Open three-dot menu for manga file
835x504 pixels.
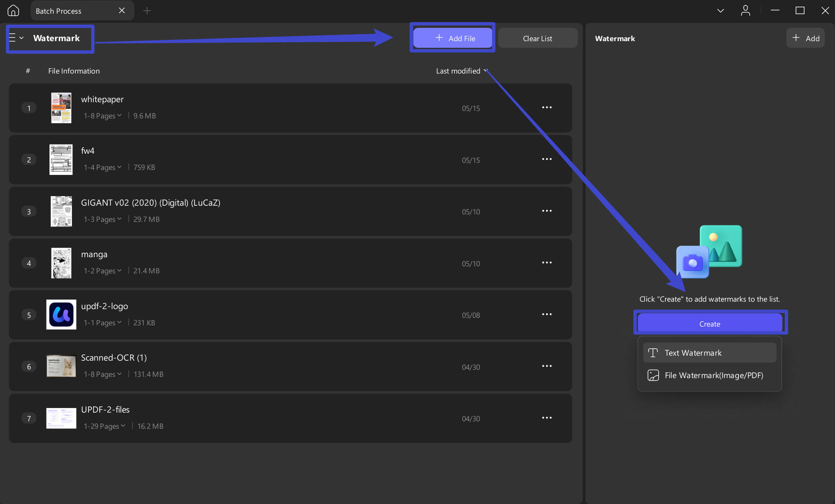(x=547, y=263)
